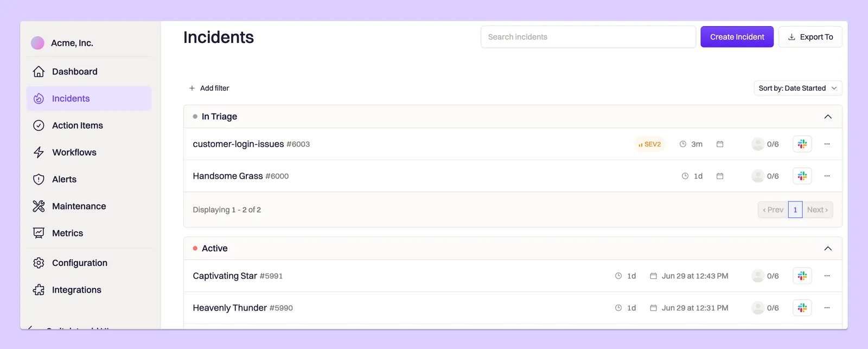Open Handsome Grass incident
The image size is (868, 349).
pos(228,176)
